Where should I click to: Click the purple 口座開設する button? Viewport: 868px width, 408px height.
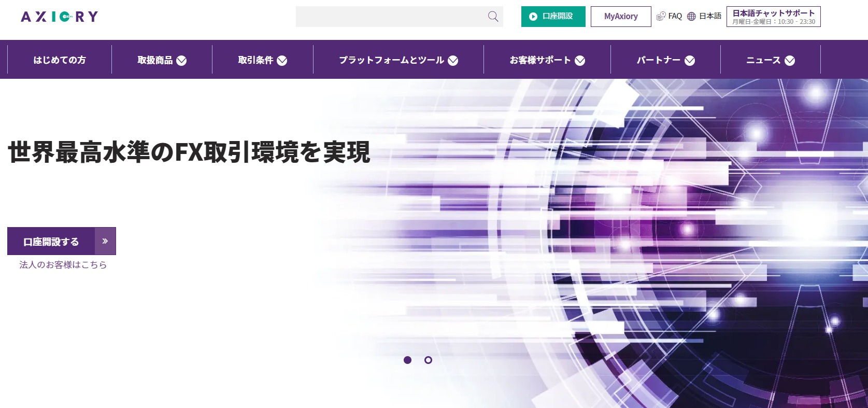pos(62,241)
